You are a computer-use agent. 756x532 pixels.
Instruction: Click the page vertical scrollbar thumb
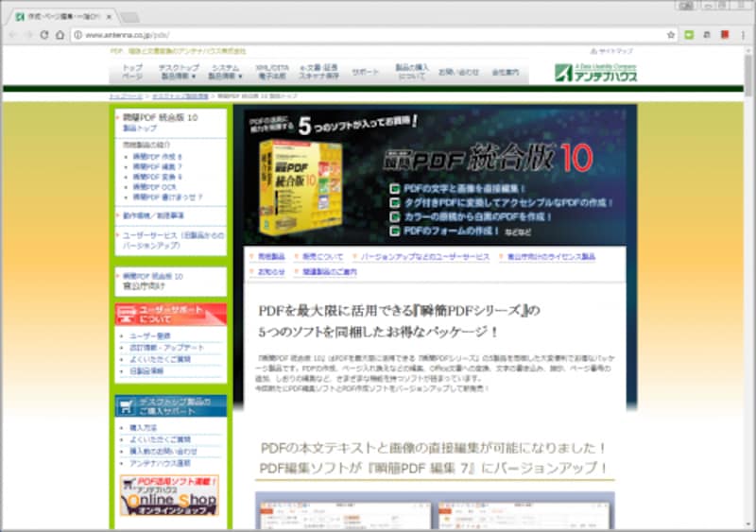pos(748,77)
